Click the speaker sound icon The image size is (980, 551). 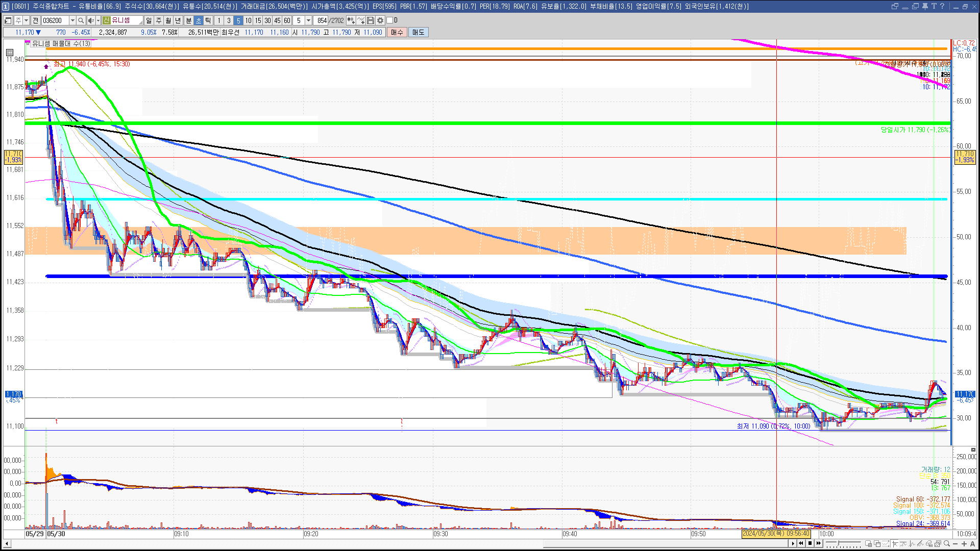pos(90,20)
